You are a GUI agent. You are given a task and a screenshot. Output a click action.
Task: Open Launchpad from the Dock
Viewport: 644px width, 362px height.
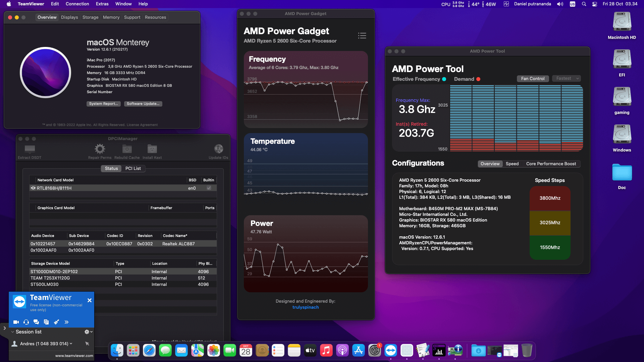[x=133, y=351]
